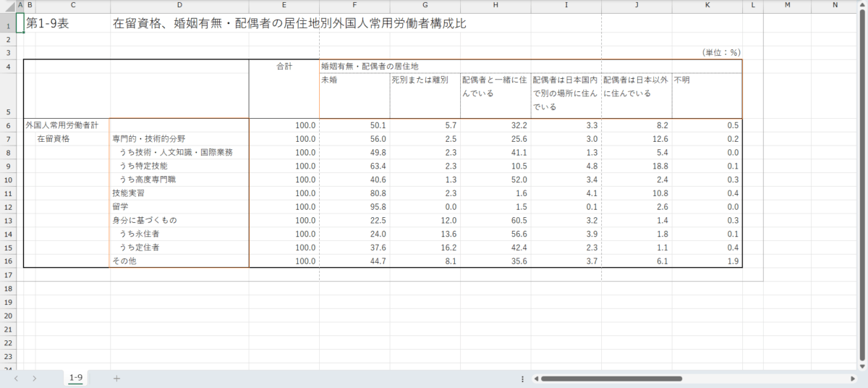Click value 95.8 in 留学 row
868x388 pixels.
click(354, 207)
